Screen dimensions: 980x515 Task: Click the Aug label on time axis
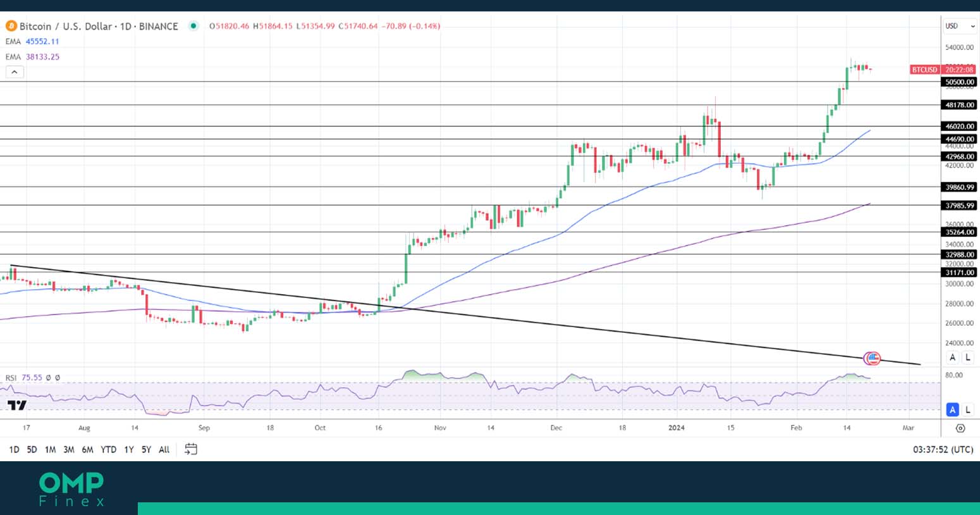point(84,428)
